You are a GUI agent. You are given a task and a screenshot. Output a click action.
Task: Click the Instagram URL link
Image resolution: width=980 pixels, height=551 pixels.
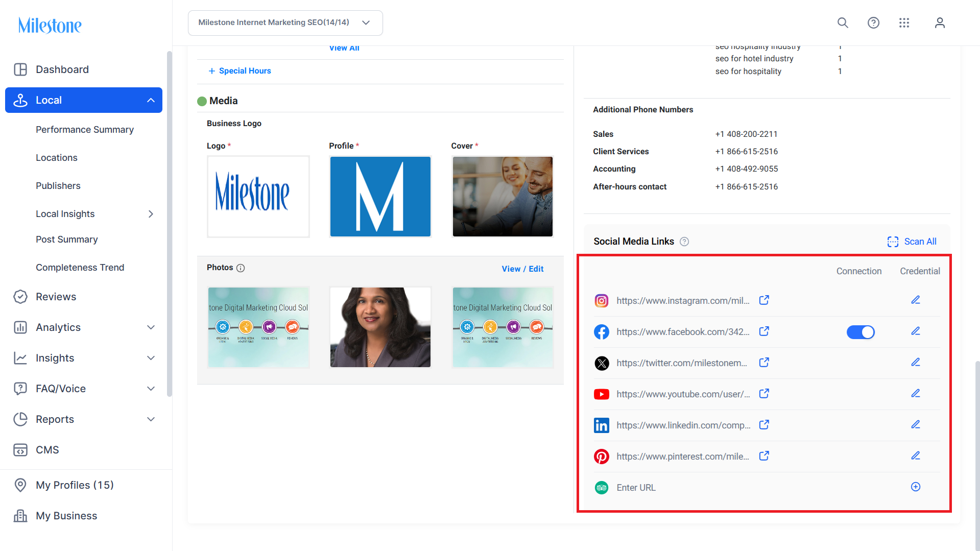coord(683,301)
